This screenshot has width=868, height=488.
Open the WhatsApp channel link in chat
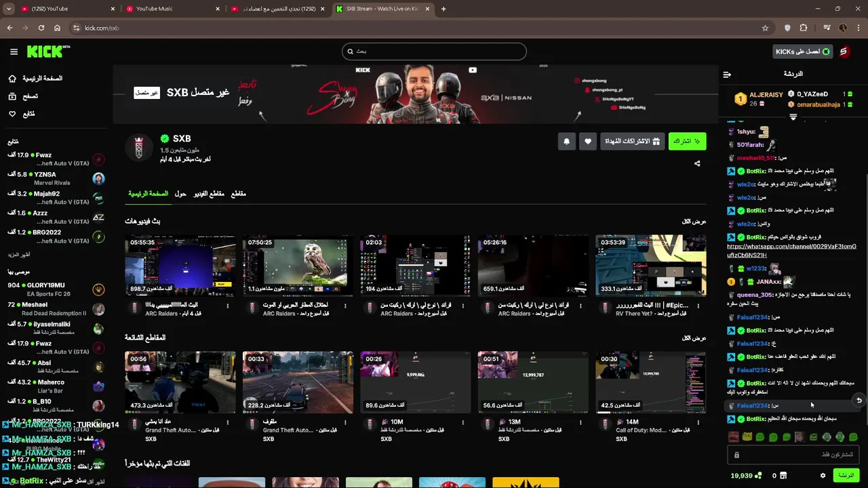[x=791, y=251]
